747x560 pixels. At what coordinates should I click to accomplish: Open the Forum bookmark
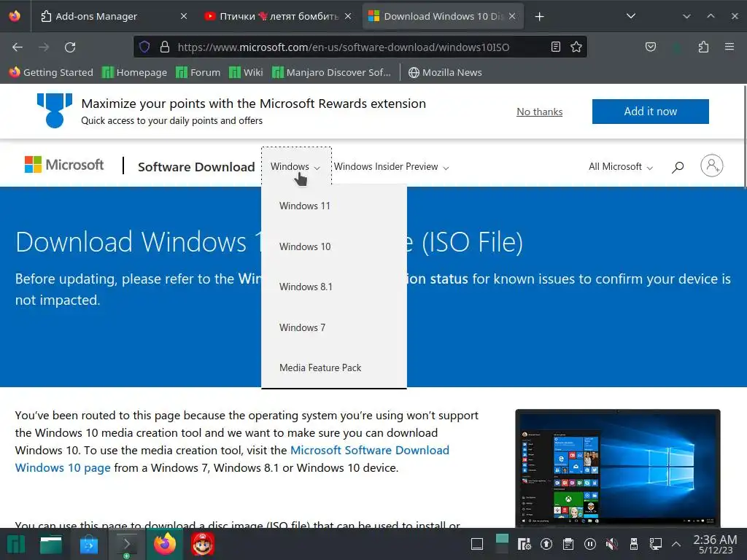(198, 72)
